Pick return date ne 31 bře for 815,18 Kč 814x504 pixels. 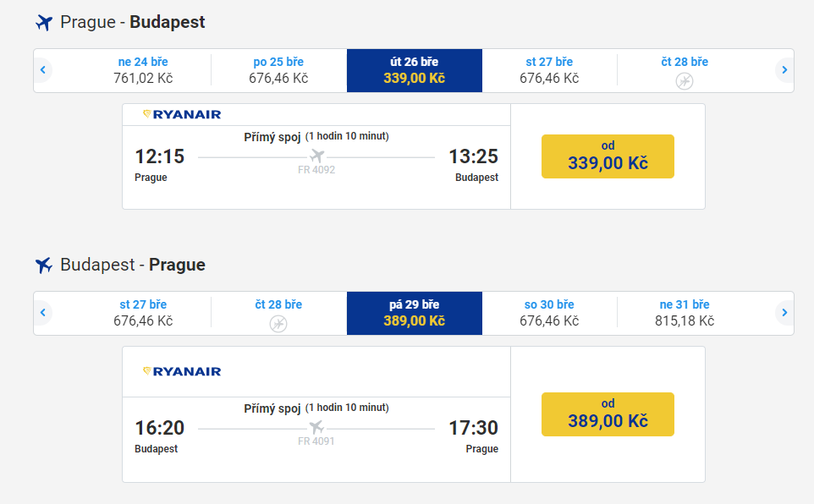(685, 313)
